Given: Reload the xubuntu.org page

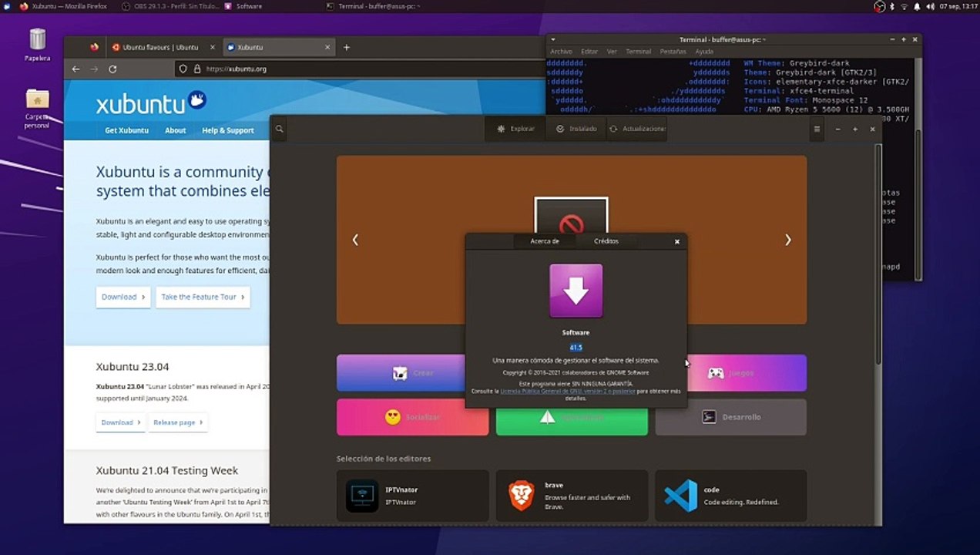Looking at the screenshot, I should [112, 69].
